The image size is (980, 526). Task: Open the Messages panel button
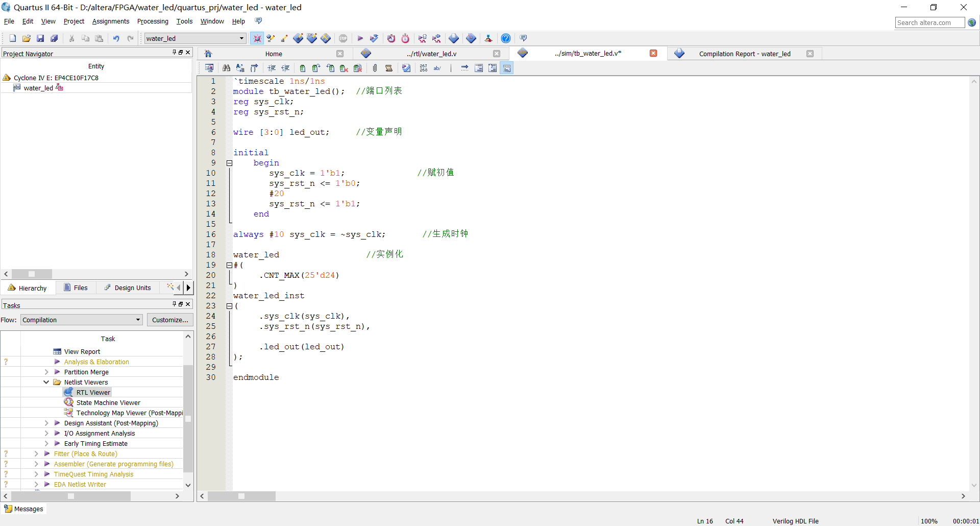(x=24, y=509)
